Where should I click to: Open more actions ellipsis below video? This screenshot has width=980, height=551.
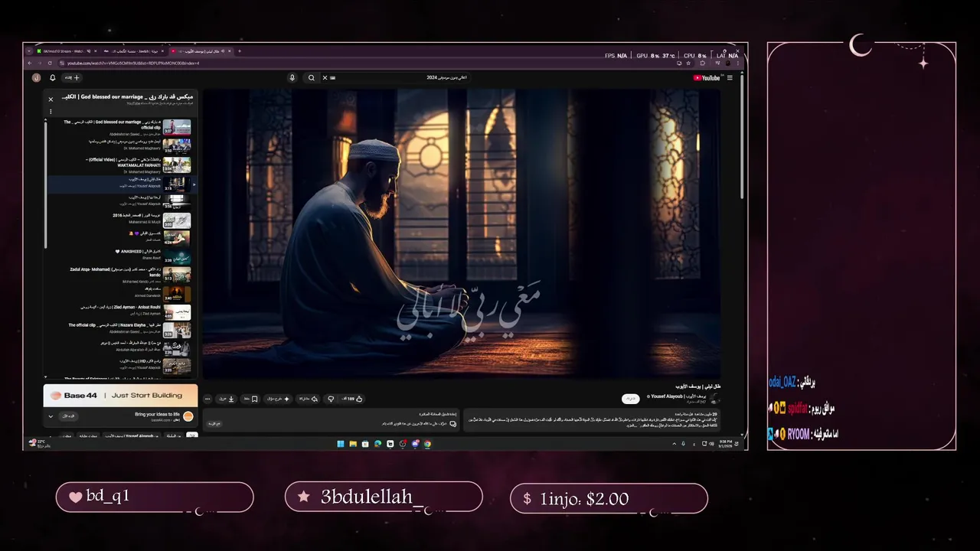coord(207,399)
